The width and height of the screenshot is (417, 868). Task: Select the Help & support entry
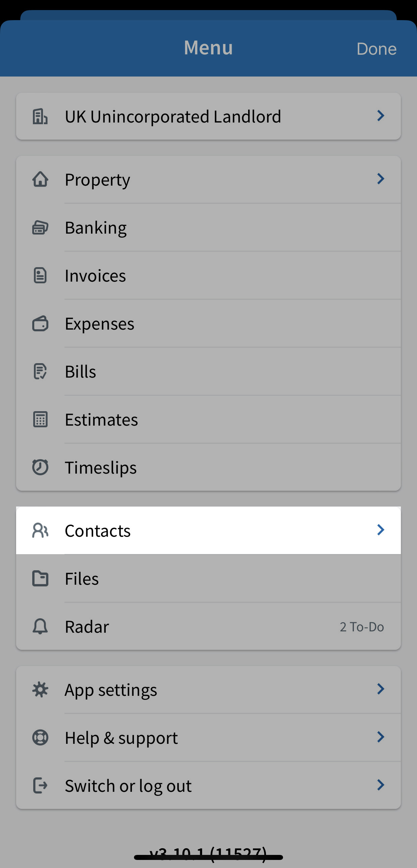tap(208, 737)
